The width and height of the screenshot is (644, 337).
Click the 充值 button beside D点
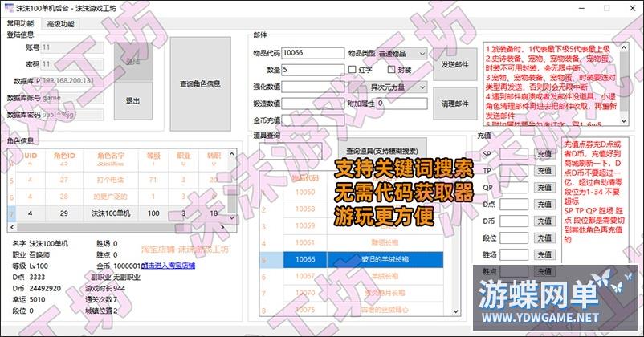click(544, 204)
